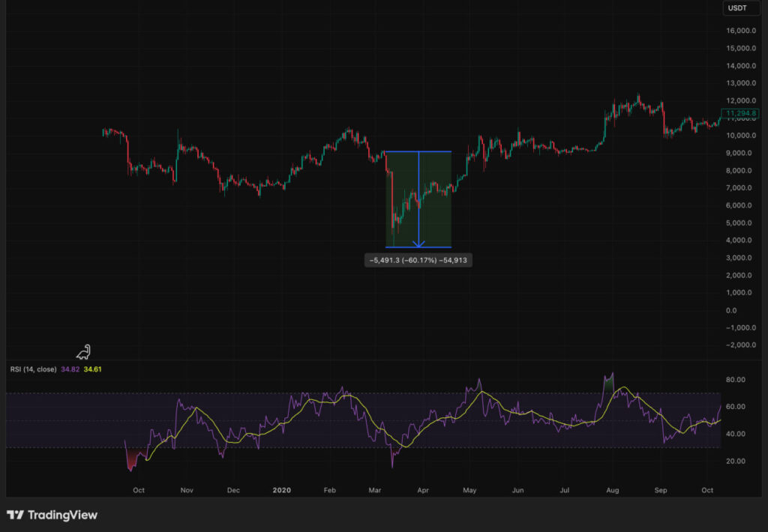Click the 2020 label on time axis
Screen dimensions: 768x532
281,490
